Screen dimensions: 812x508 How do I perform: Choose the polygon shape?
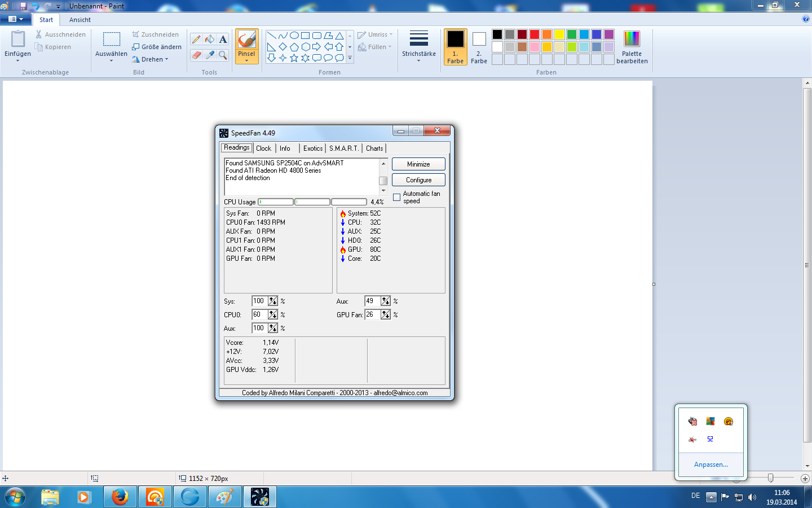click(x=328, y=36)
